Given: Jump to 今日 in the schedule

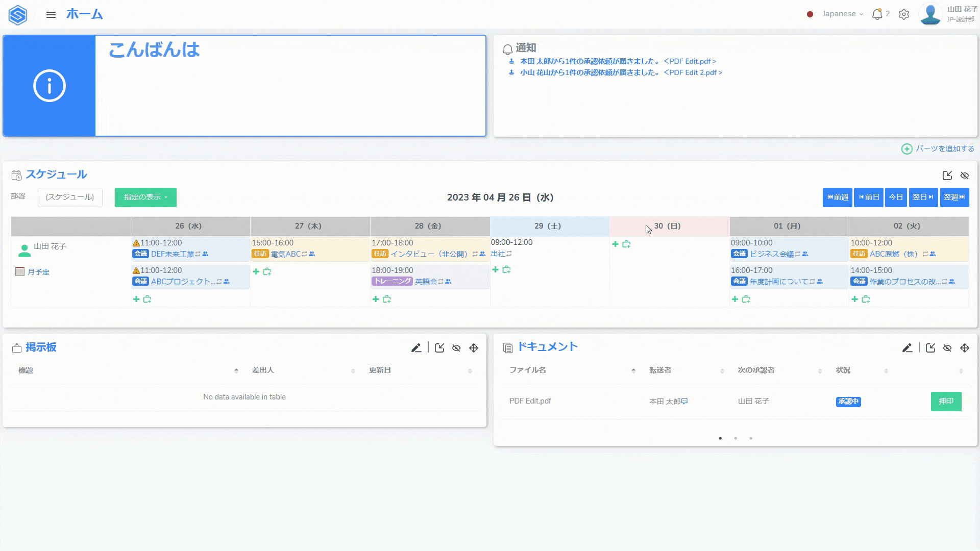Looking at the screenshot, I should pos(896,197).
